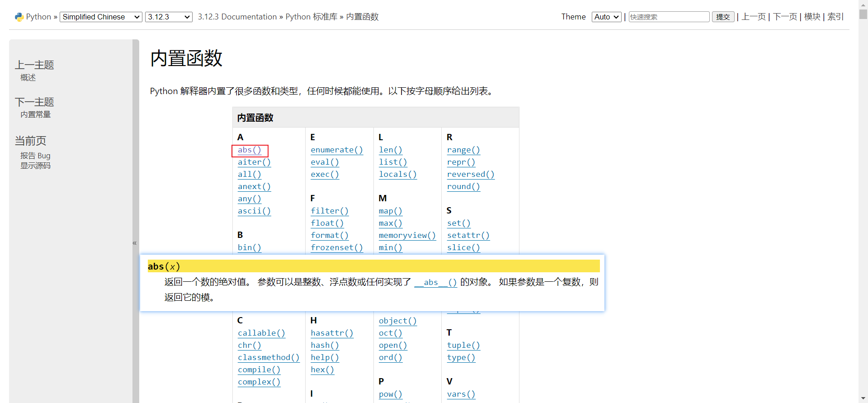This screenshot has width=868, height=403.
Task: Open the Simplified Chinese language dropdown
Action: tap(101, 17)
